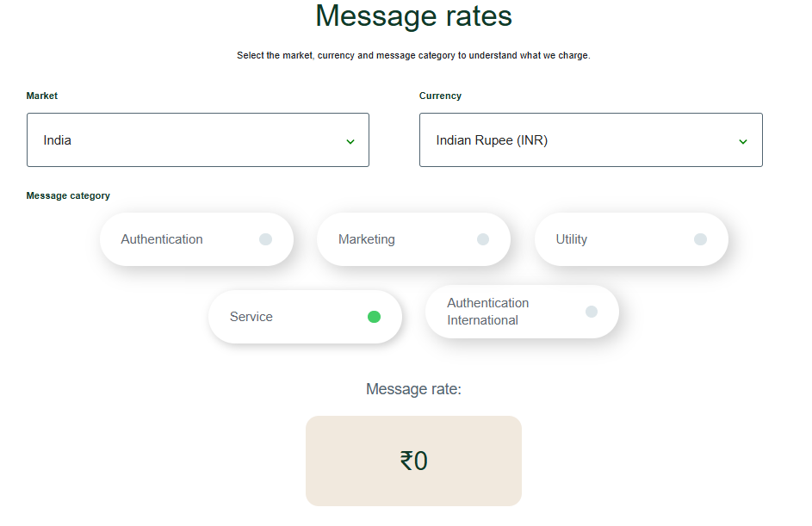
Task: Click the Market dropdown chevron arrow
Action: point(351,139)
